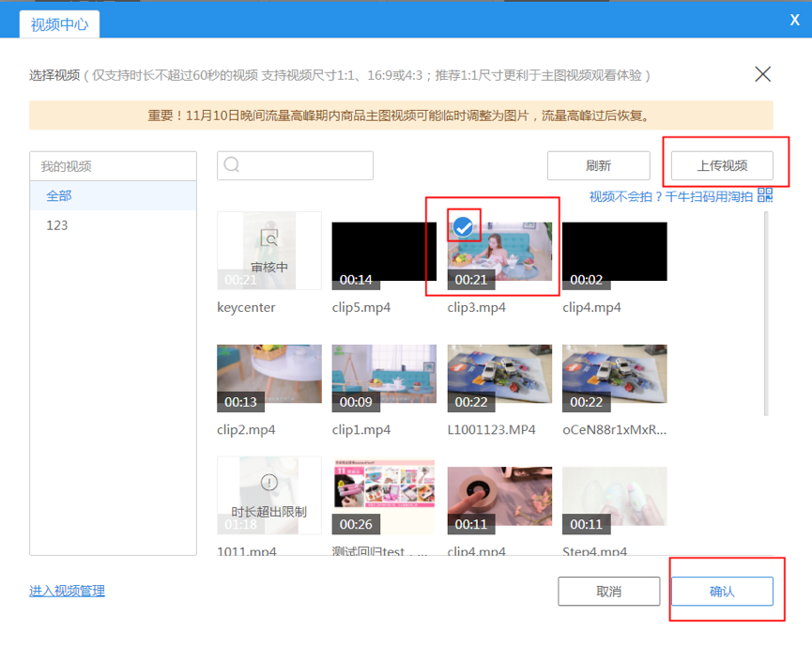Click the X in the blue header bar
Image resolution: width=812 pixels, height=648 pixels.
coord(795,19)
